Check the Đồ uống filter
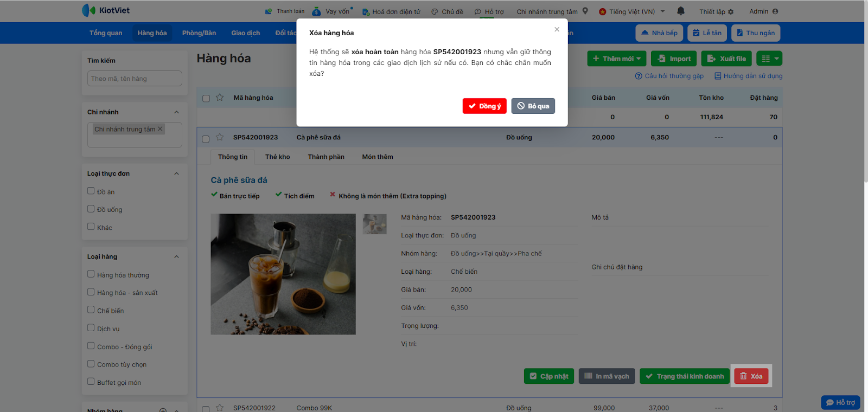 tap(91, 209)
